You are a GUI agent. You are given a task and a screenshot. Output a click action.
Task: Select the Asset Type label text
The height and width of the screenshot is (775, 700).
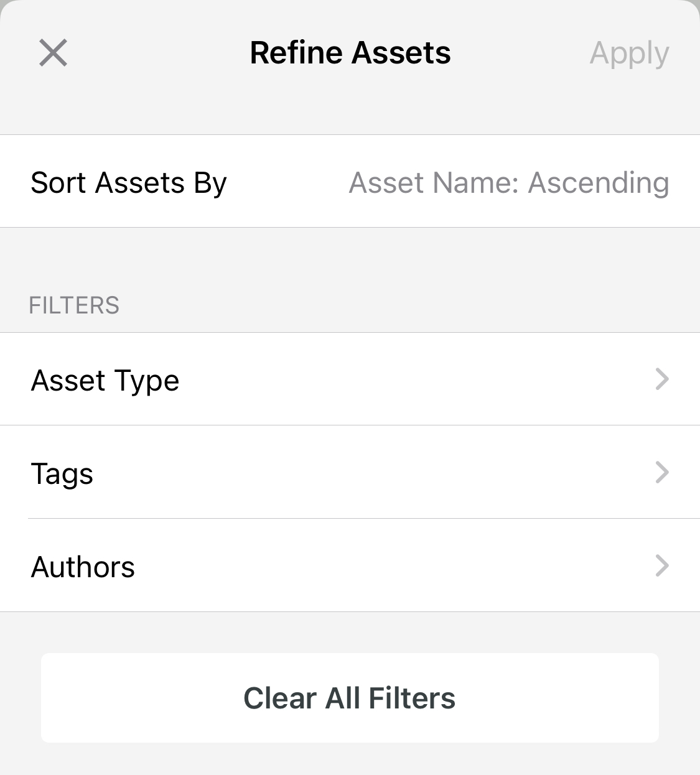tap(105, 381)
